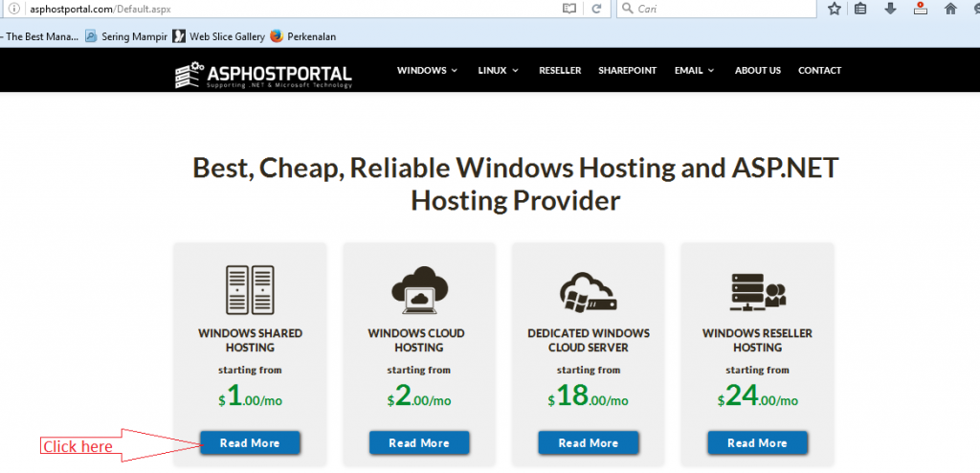Bookmark this page with the star icon
This screenshot has width=980, height=473.
tap(835, 9)
